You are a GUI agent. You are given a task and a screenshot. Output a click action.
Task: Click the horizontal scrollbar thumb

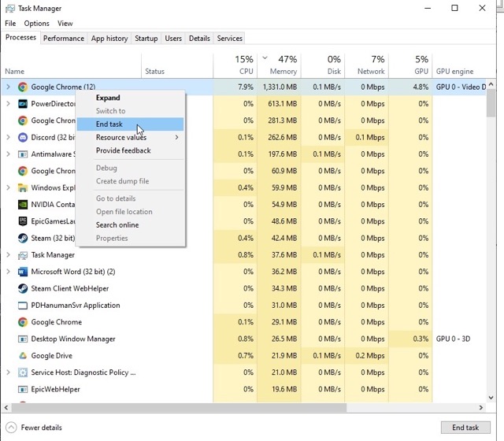(x=180, y=408)
